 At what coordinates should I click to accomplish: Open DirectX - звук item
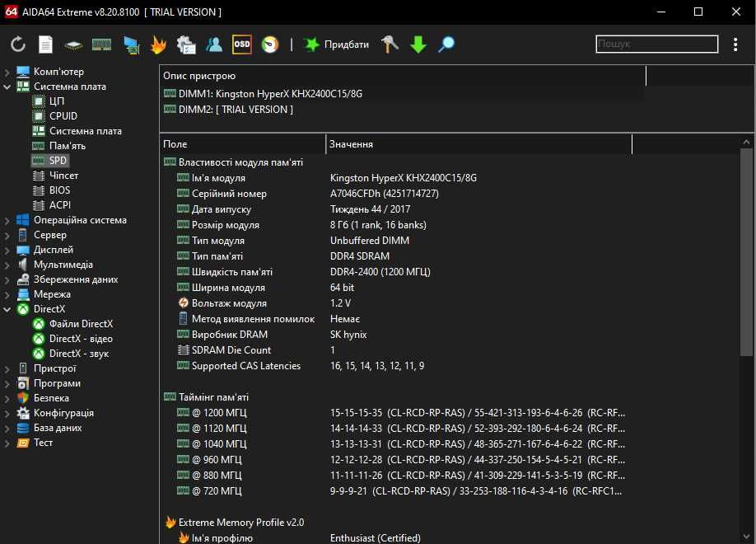(x=71, y=354)
